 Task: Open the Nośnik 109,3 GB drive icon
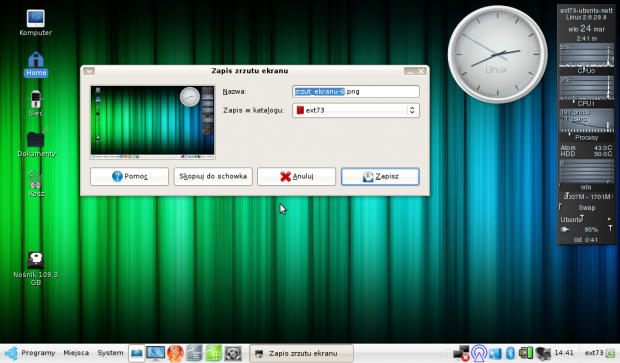pyautogui.click(x=36, y=268)
